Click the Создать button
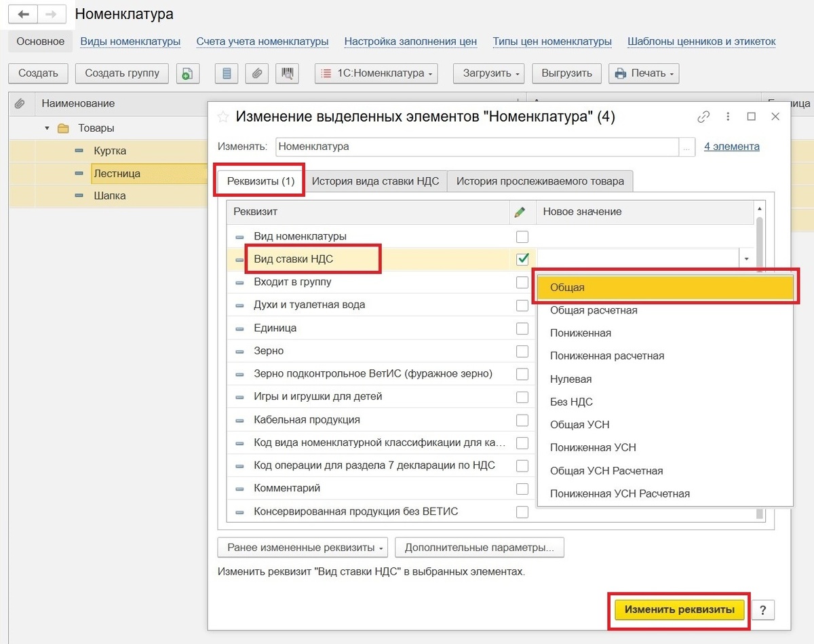The image size is (814, 644). click(38, 73)
